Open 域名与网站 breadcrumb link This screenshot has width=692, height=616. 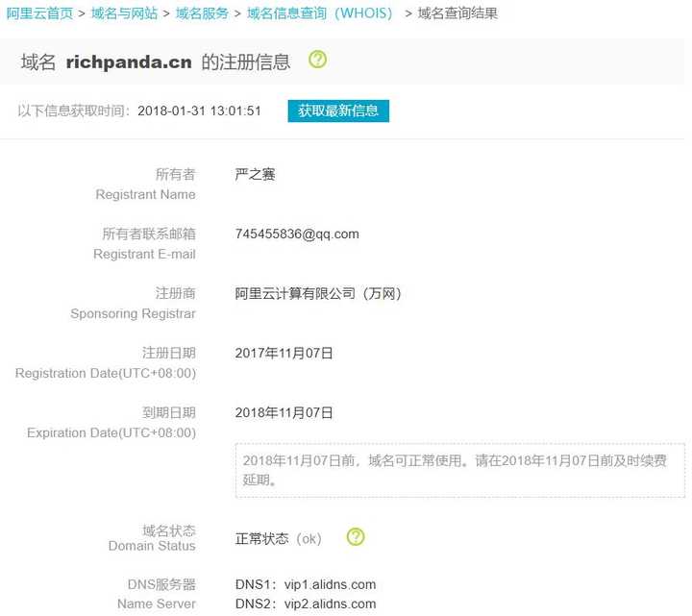click(x=124, y=13)
